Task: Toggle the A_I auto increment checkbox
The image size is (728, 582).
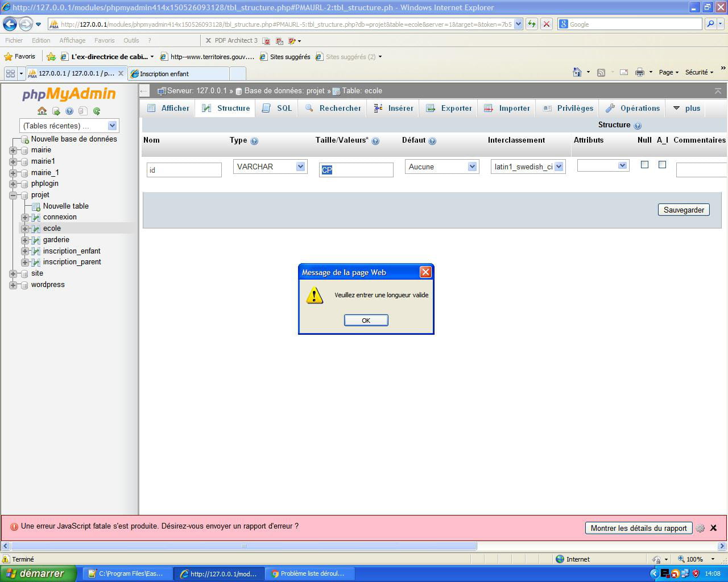Action: click(x=662, y=165)
